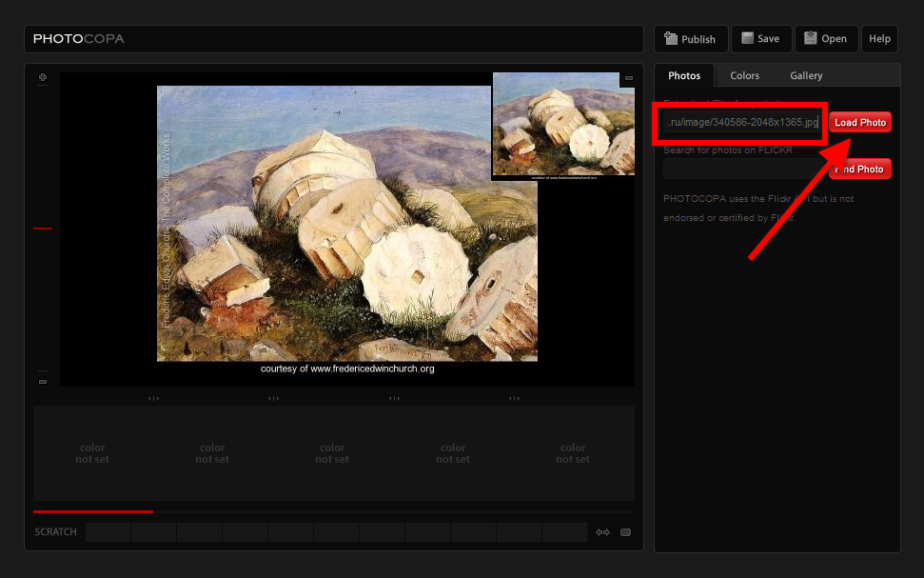Select the first 'color not set' swatch
Viewport: 924px width, 578px height.
point(92,453)
